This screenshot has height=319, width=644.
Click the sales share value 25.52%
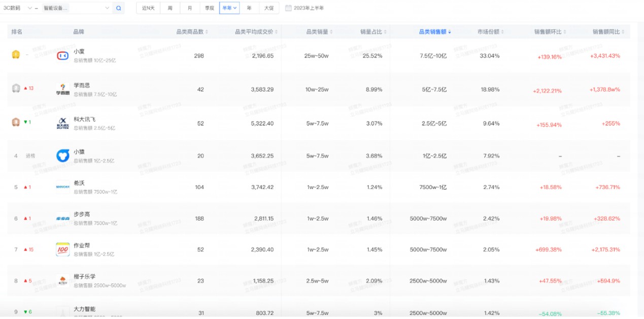pyautogui.click(x=374, y=56)
